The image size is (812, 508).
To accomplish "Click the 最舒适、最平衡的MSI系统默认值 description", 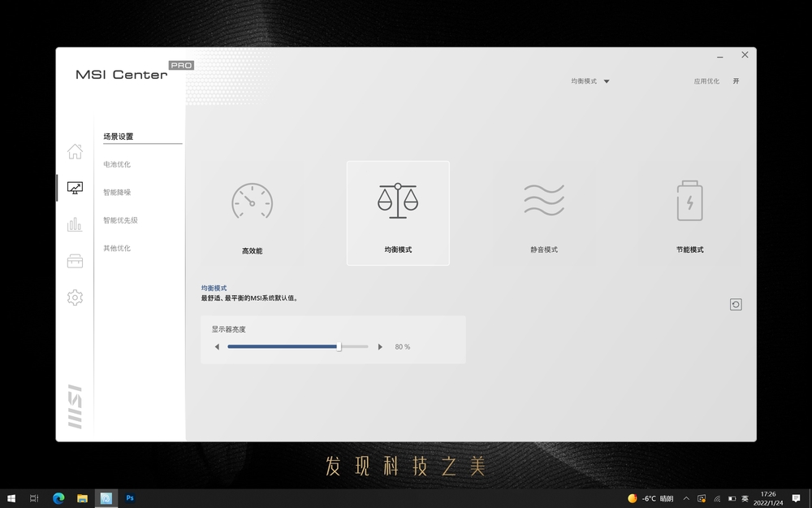I will coord(249,298).
